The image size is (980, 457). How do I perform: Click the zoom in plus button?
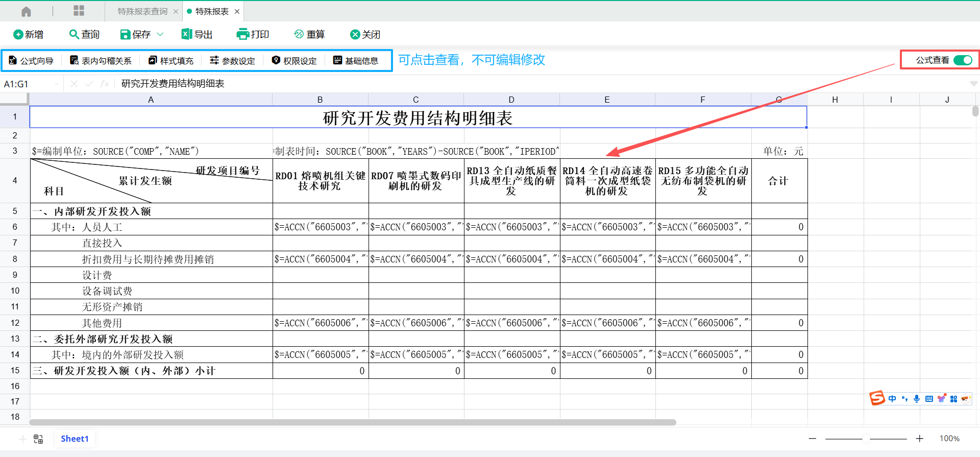[x=919, y=439]
